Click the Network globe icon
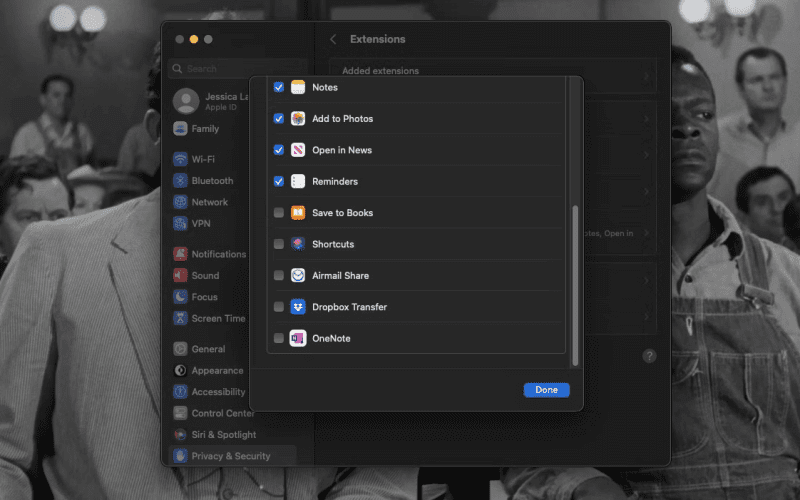Image resolution: width=800 pixels, height=500 pixels. (180, 202)
